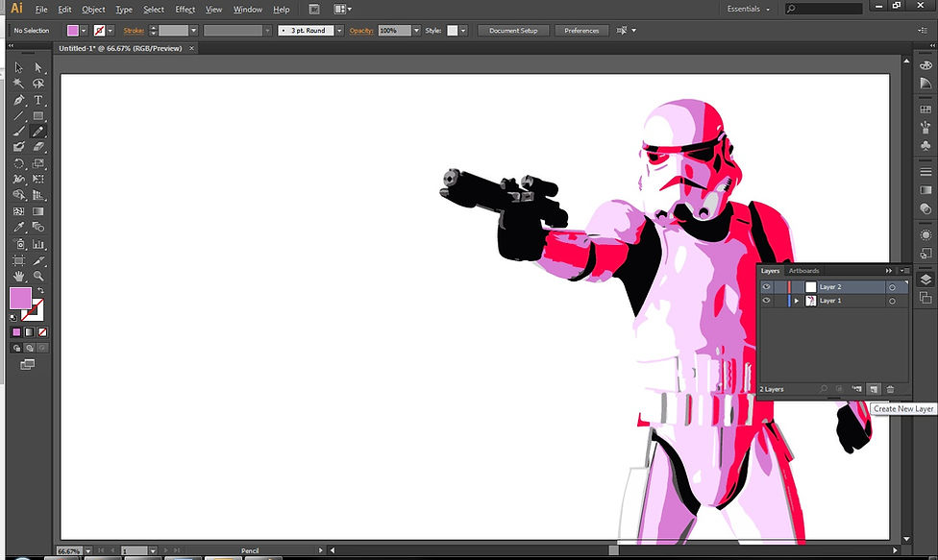
Task: Select the Type tool
Action: pos(38,100)
